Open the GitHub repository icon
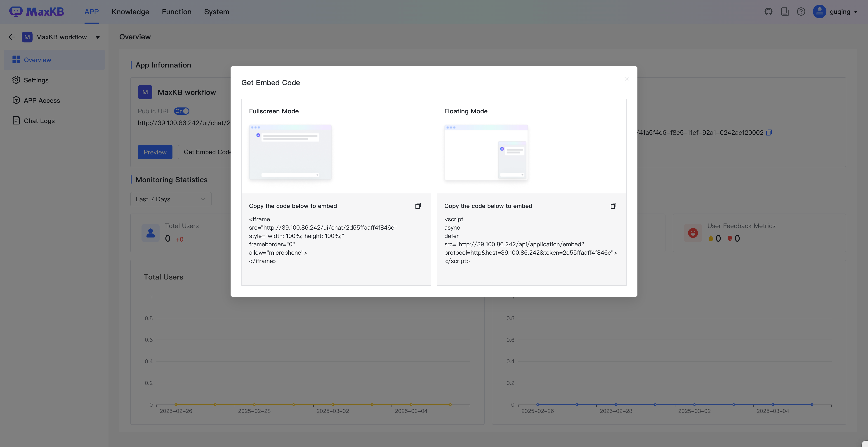Image resolution: width=868 pixels, height=447 pixels. point(768,12)
